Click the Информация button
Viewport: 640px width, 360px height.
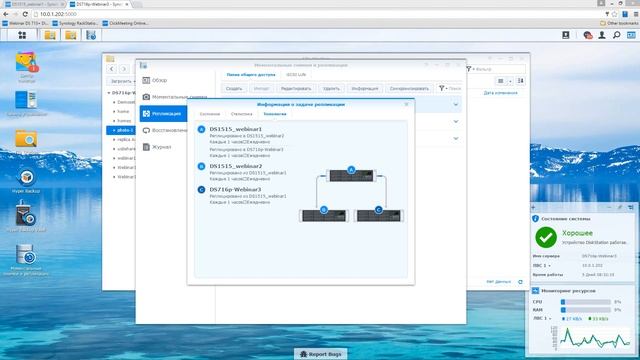pos(365,89)
